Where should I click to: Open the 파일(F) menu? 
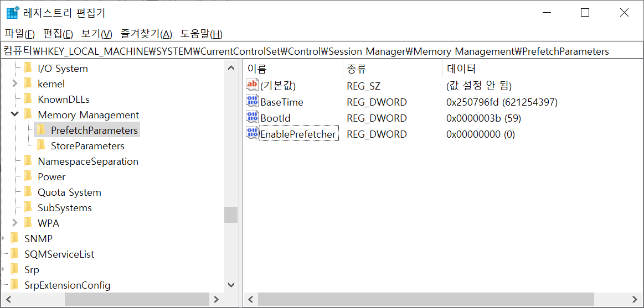click(x=19, y=34)
